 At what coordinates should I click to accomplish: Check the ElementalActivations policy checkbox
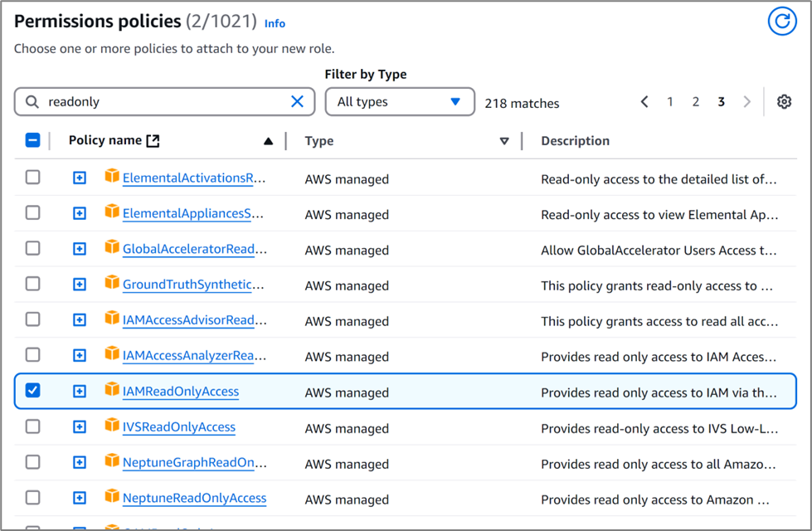32,178
